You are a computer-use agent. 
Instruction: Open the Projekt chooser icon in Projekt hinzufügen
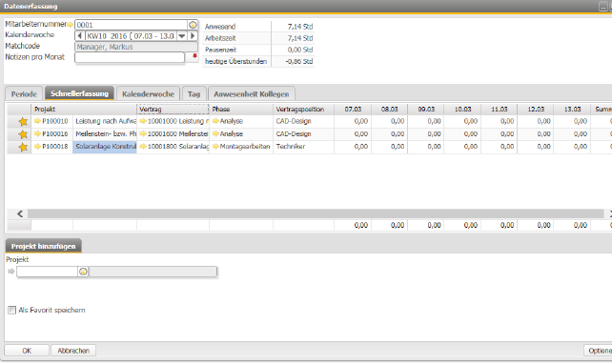pos(83,272)
